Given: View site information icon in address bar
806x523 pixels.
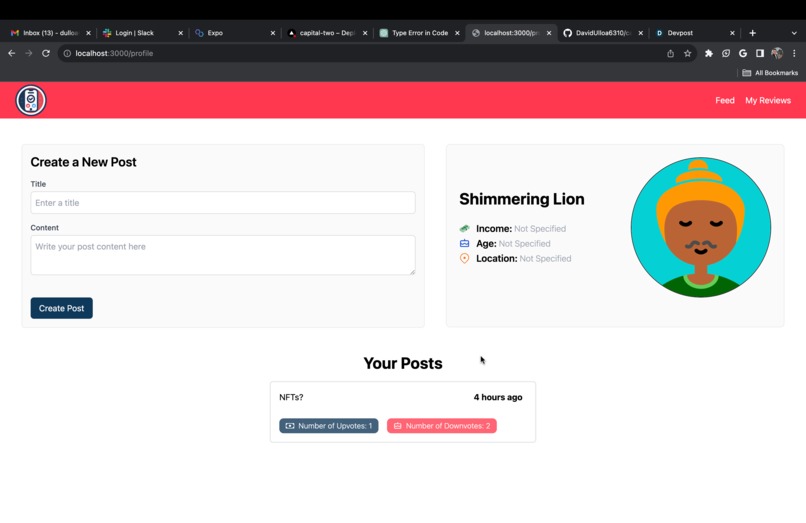Looking at the screenshot, I should 67,53.
